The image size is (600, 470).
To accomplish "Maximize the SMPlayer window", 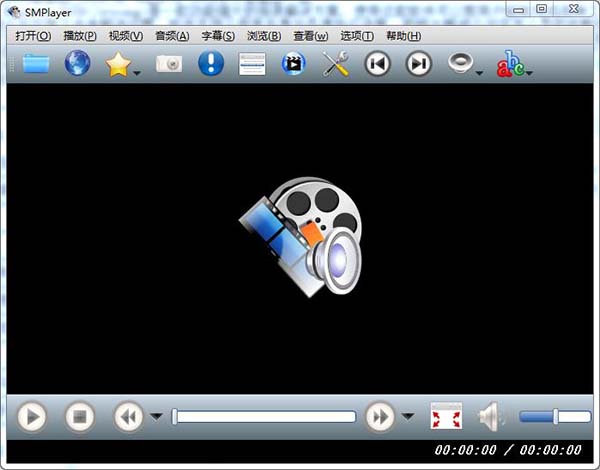I will pos(541,9).
